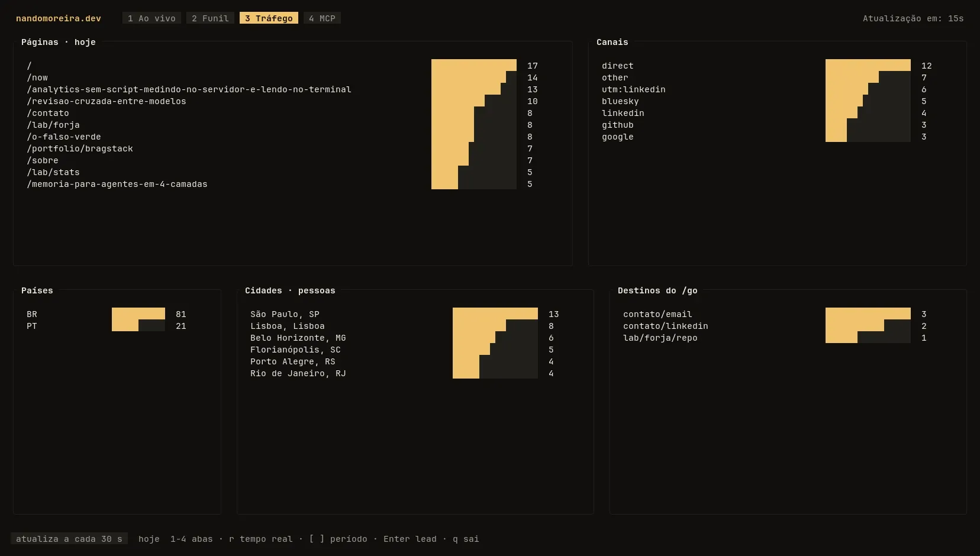Viewport: 980px width, 556px height.
Task: Select the 3 Tráfego tab
Action: pyautogui.click(x=269, y=18)
